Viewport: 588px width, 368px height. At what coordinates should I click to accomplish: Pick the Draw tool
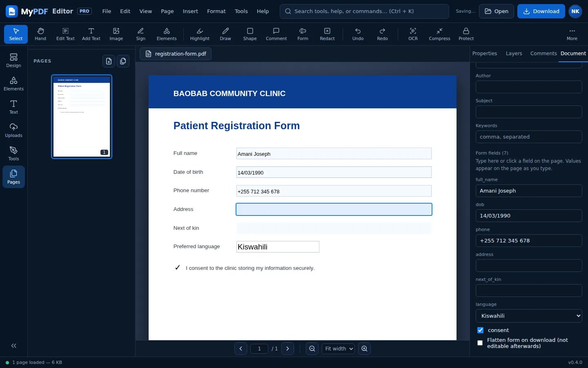point(225,34)
